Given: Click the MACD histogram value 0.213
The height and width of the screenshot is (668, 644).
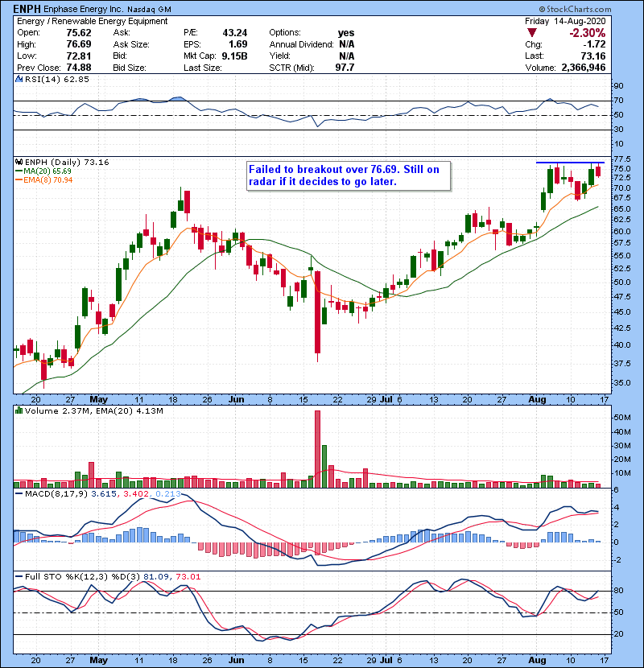Looking at the screenshot, I should click(168, 494).
